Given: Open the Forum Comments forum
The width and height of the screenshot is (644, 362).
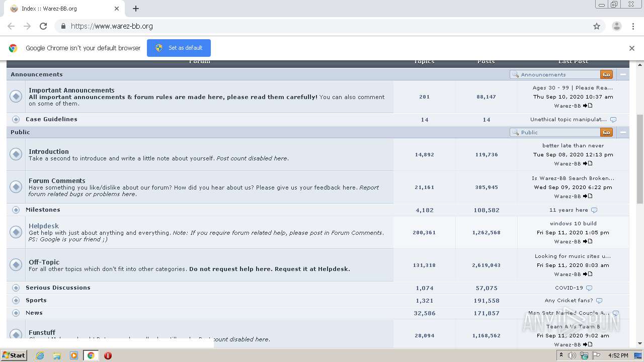Looking at the screenshot, I should [57, 180].
